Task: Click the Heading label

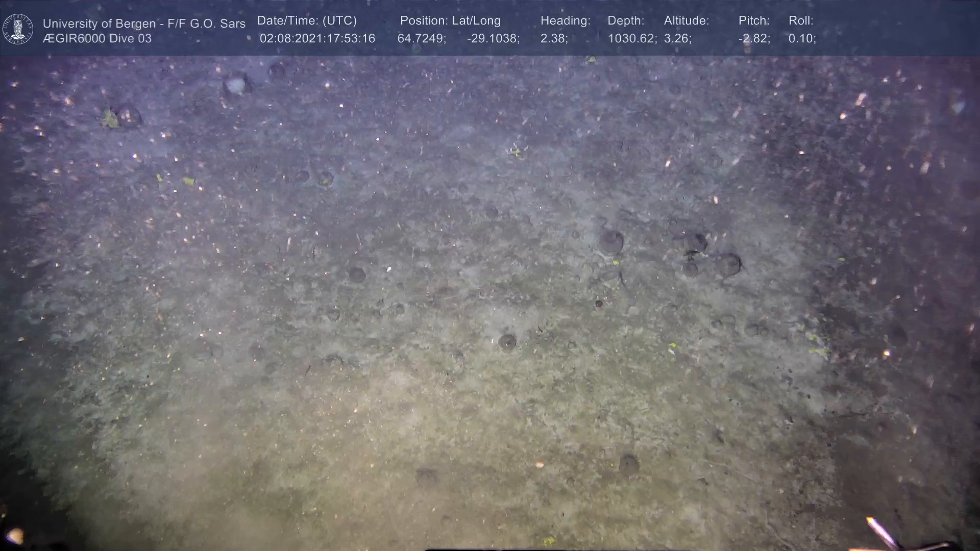Action: (x=565, y=21)
